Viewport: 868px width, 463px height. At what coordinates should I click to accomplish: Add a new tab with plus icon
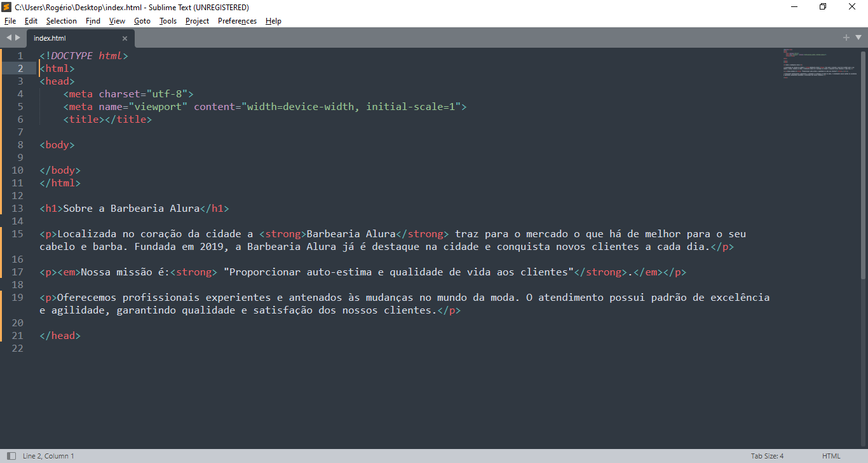coord(846,38)
